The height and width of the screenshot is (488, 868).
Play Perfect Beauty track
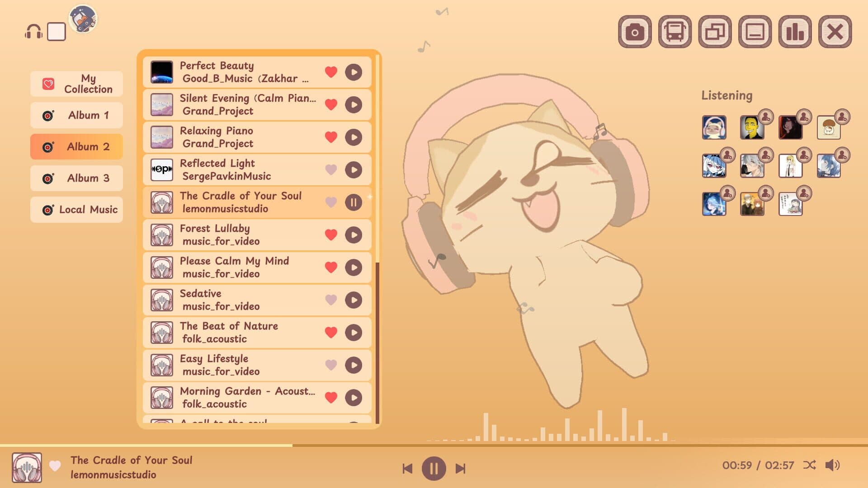354,72
